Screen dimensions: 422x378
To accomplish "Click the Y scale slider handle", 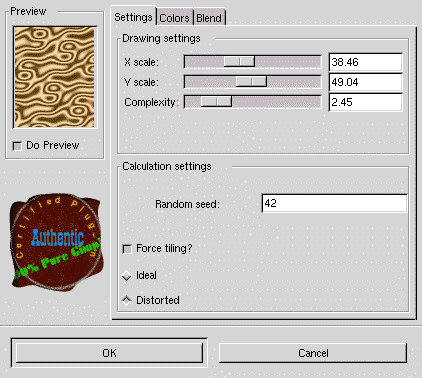I will coord(251,82).
